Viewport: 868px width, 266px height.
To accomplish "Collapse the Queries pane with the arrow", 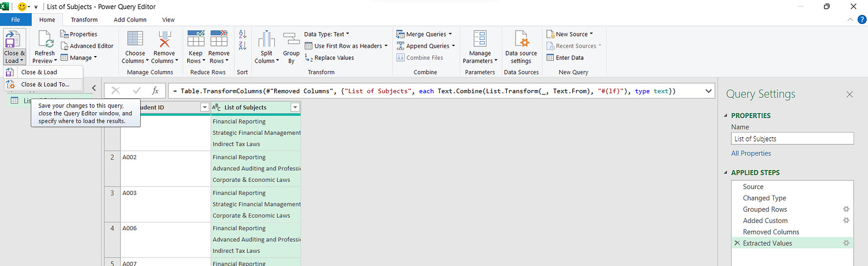I will (x=94, y=88).
